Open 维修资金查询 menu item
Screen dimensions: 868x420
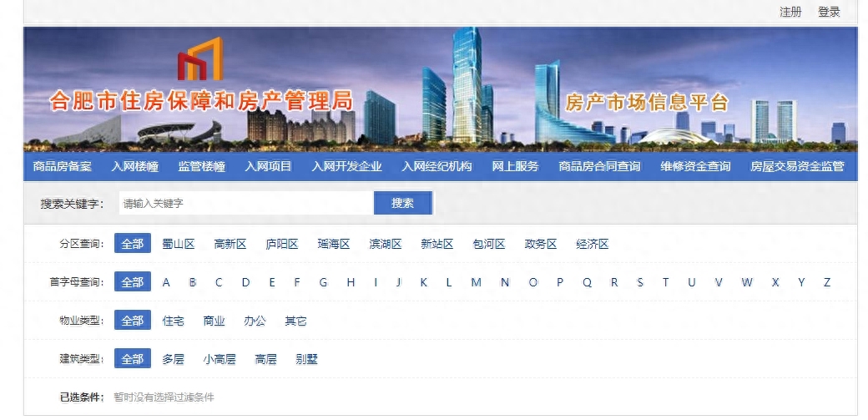[x=695, y=166]
